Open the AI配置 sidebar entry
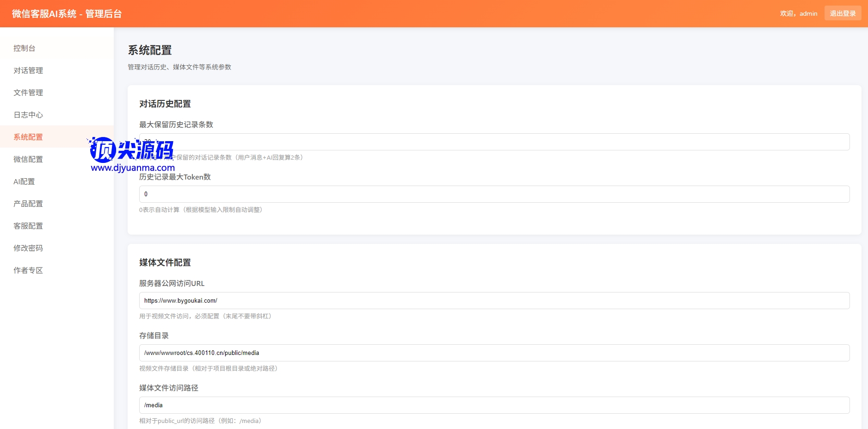Image resolution: width=868 pixels, height=429 pixels. 24,181
